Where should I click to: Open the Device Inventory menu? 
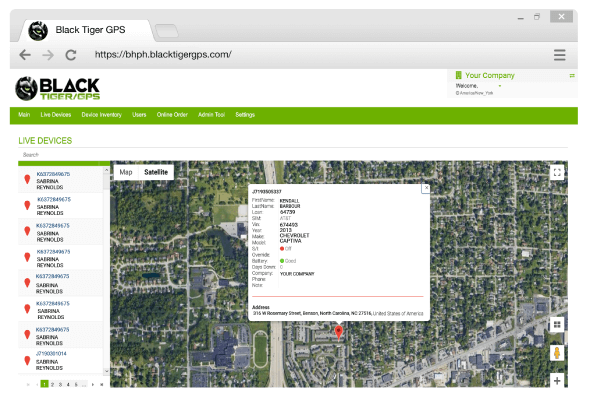[102, 115]
